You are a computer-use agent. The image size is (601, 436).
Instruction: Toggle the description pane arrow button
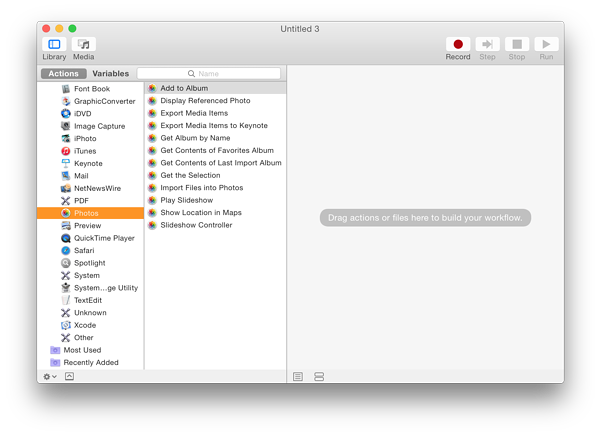coord(69,376)
